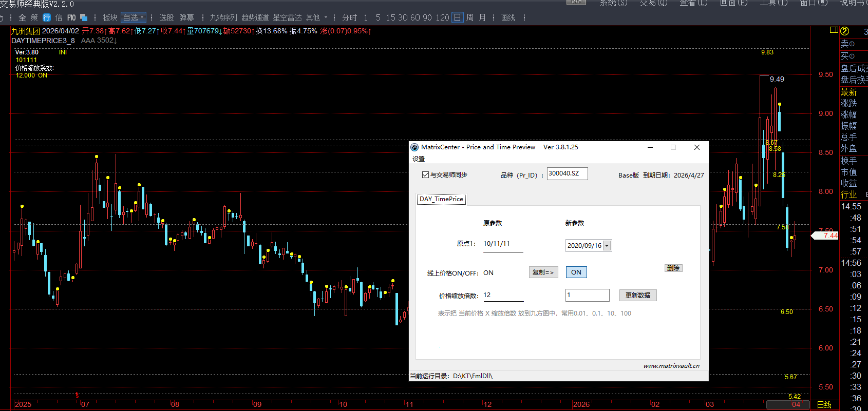Click the circled number 2 icon
Screen dimensions: 868x411
(845, 31)
